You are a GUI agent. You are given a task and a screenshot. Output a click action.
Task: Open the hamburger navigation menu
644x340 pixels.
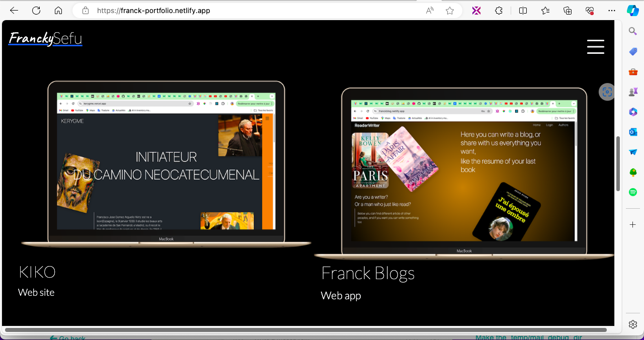tap(595, 46)
